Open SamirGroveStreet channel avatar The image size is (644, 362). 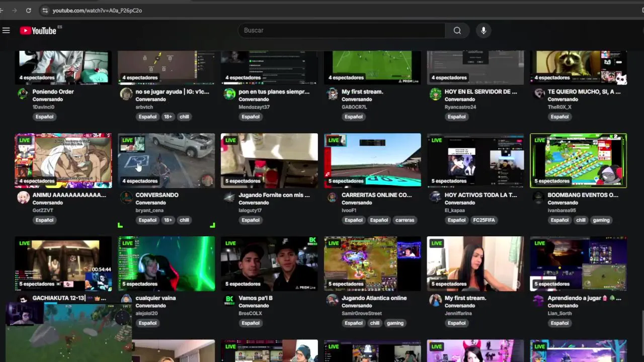click(333, 300)
